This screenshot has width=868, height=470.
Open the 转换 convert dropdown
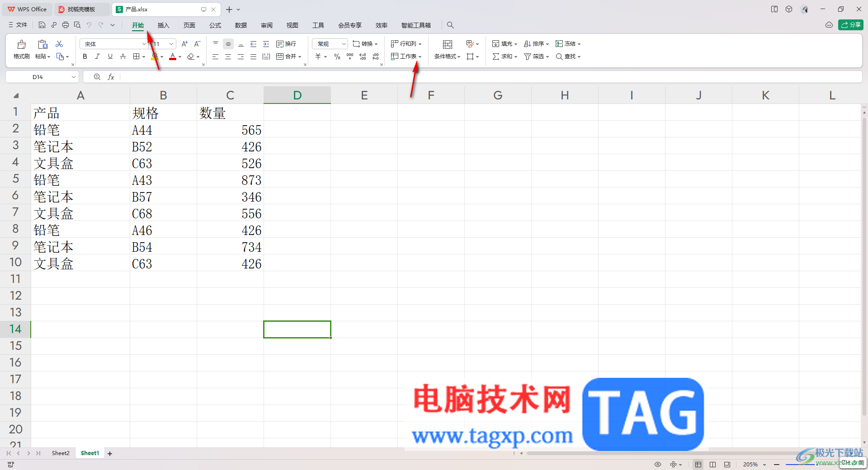(365, 44)
